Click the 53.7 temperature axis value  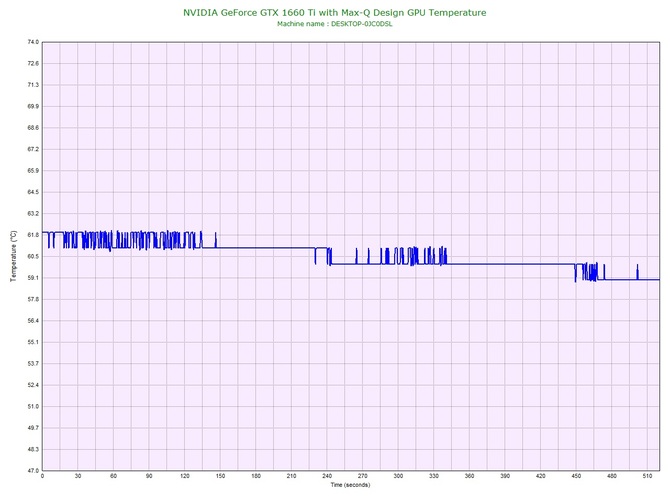tap(33, 364)
